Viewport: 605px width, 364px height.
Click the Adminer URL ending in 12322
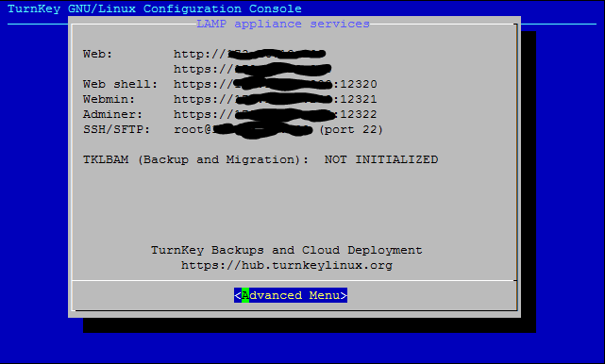click(x=275, y=114)
